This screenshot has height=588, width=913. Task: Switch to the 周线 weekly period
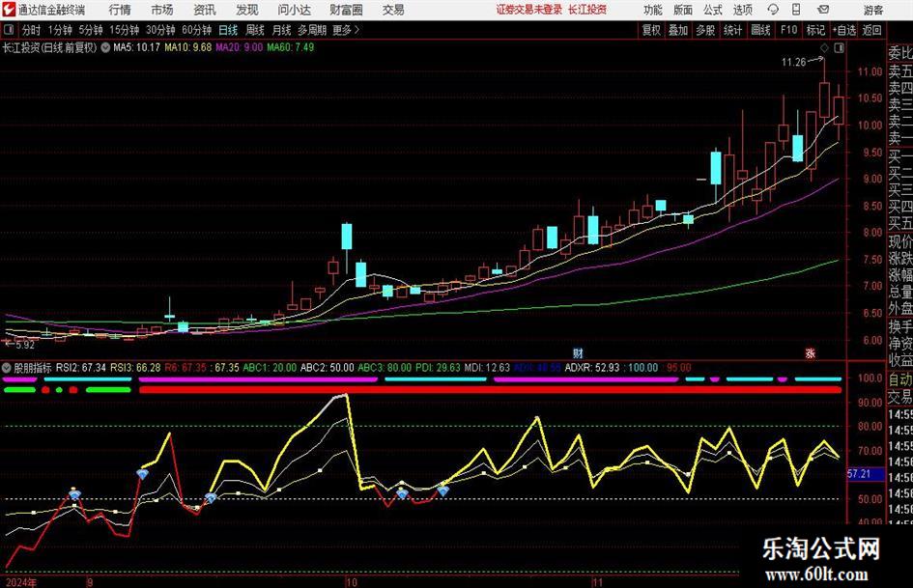pyautogui.click(x=254, y=30)
